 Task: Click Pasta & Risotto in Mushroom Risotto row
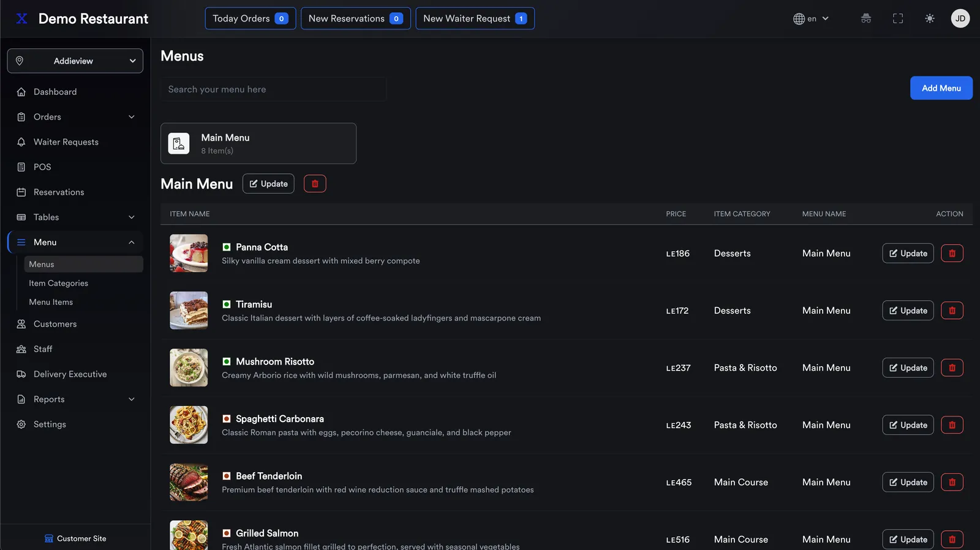[x=745, y=368]
